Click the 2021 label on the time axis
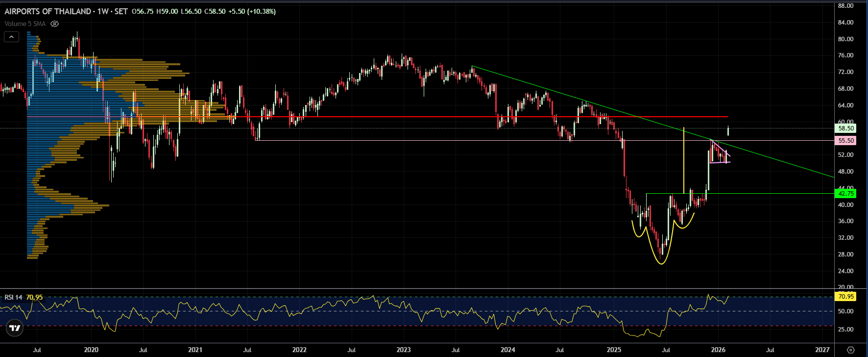Image resolution: width=868 pixels, height=357 pixels. tap(195, 350)
